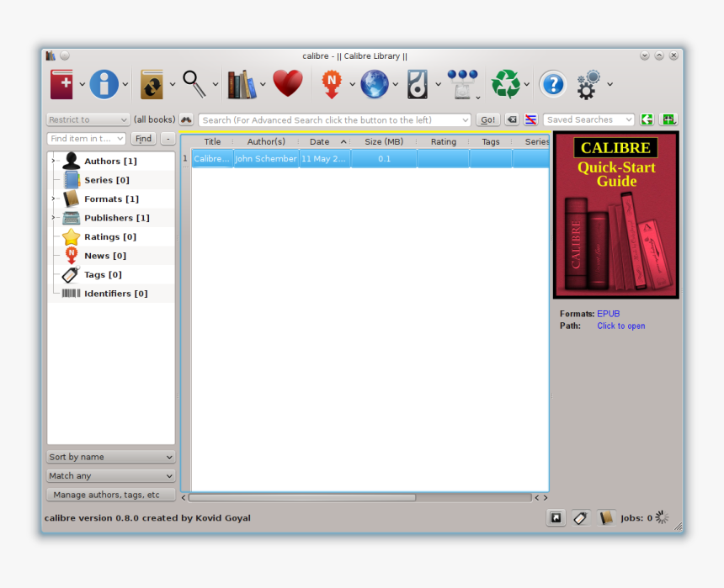
Task: Click the Calibre Quick-Start Guide cover
Action: [x=616, y=215]
